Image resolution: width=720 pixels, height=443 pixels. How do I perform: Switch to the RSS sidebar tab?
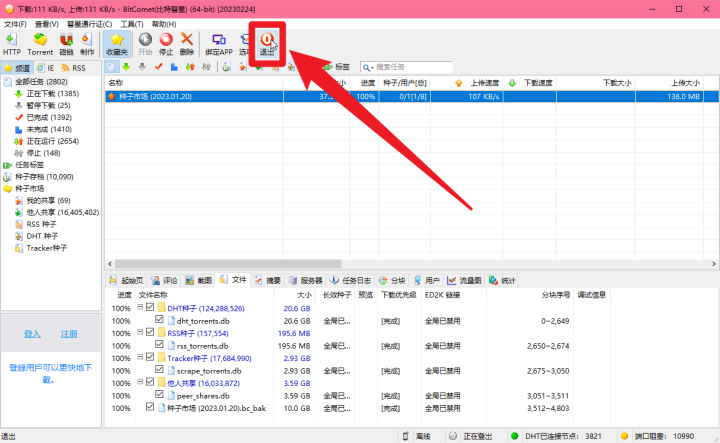(73, 68)
